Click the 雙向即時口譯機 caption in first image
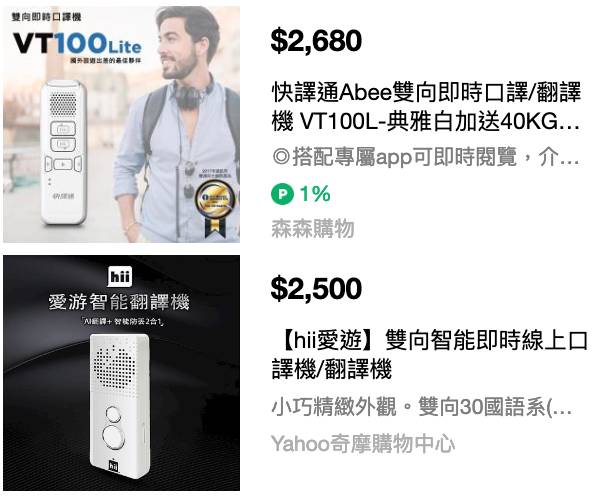The image size is (615, 499). click(x=47, y=17)
